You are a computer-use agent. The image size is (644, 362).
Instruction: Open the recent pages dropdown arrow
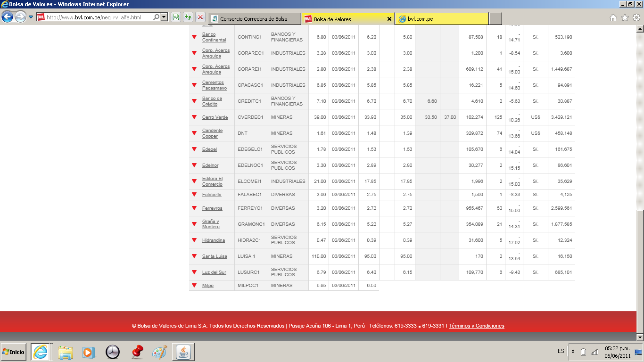(31, 17)
